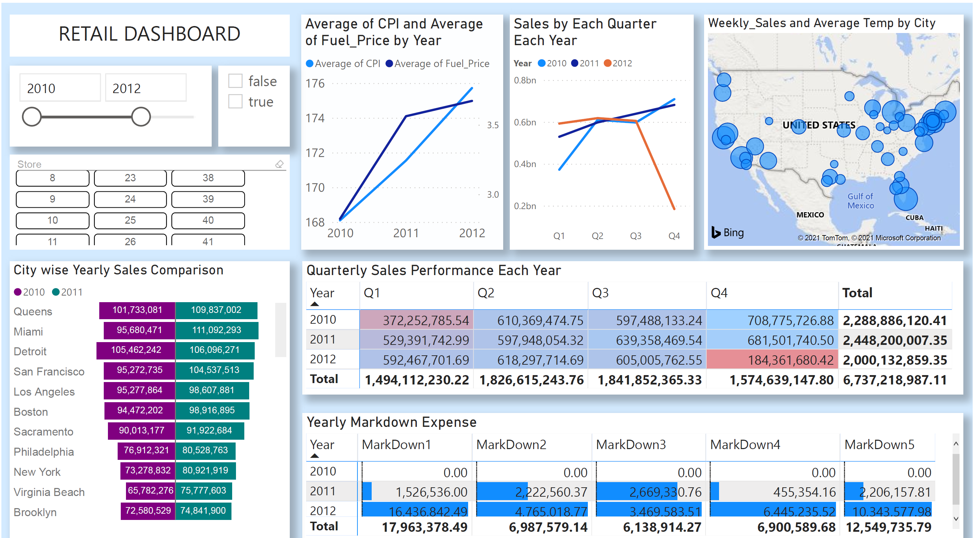Click the MarkDown3 column header
This screenshot has height=538, width=980.
click(x=631, y=444)
